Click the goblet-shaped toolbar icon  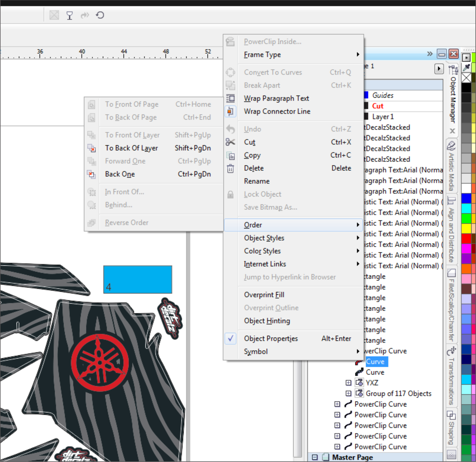click(70, 15)
